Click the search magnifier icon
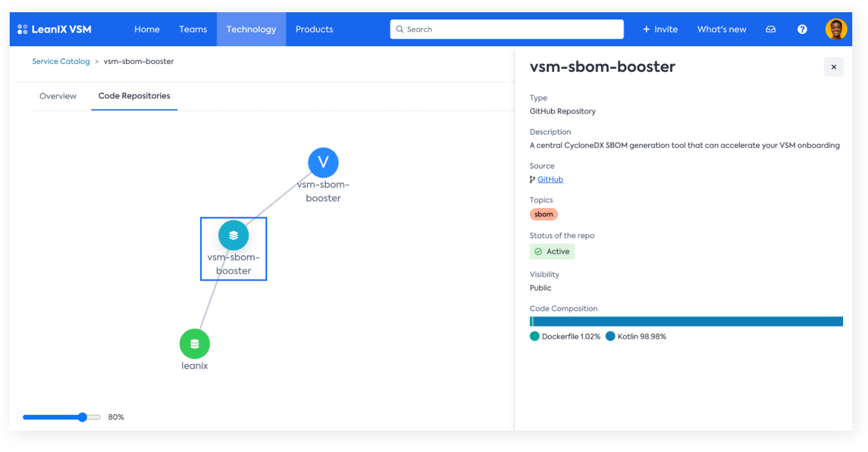This screenshot has height=452, width=868. 400,30
